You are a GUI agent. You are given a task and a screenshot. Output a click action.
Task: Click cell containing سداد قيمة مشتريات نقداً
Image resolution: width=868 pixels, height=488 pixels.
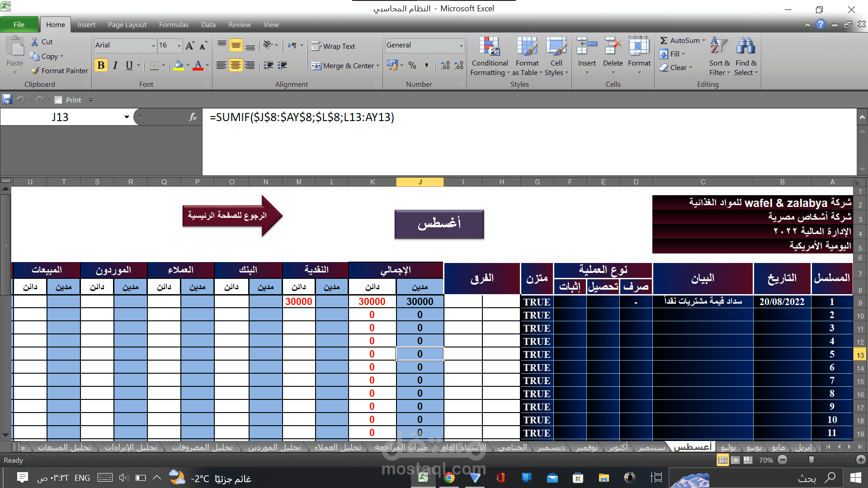coord(703,301)
